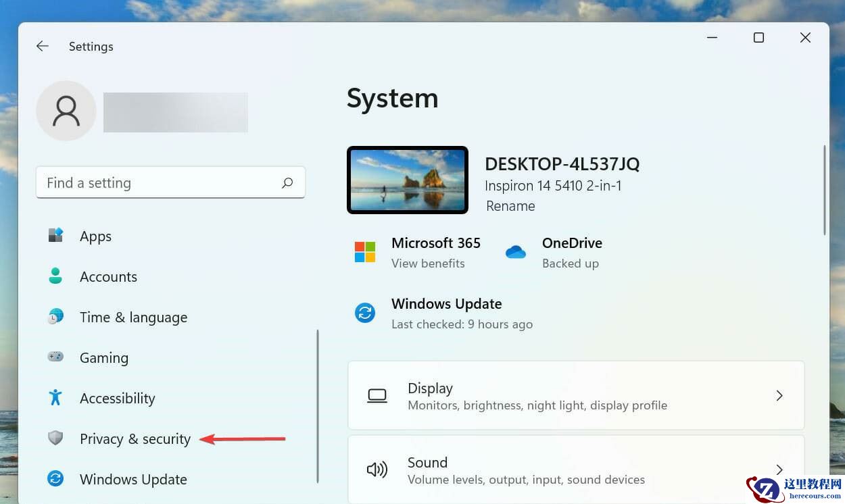Click the OneDrive cloud icon
Image resolution: width=845 pixels, height=504 pixels.
point(516,251)
